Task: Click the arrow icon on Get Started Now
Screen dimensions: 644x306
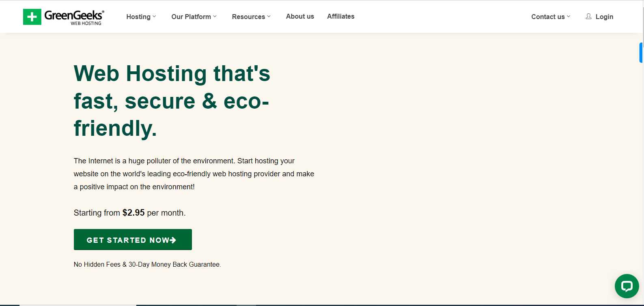Action: click(173, 240)
